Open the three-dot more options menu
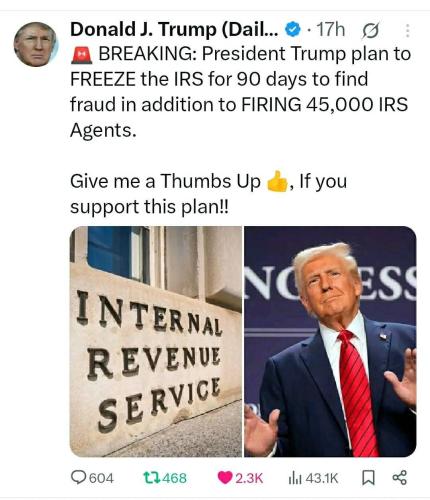This screenshot has height=500, width=430. (x=407, y=31)
